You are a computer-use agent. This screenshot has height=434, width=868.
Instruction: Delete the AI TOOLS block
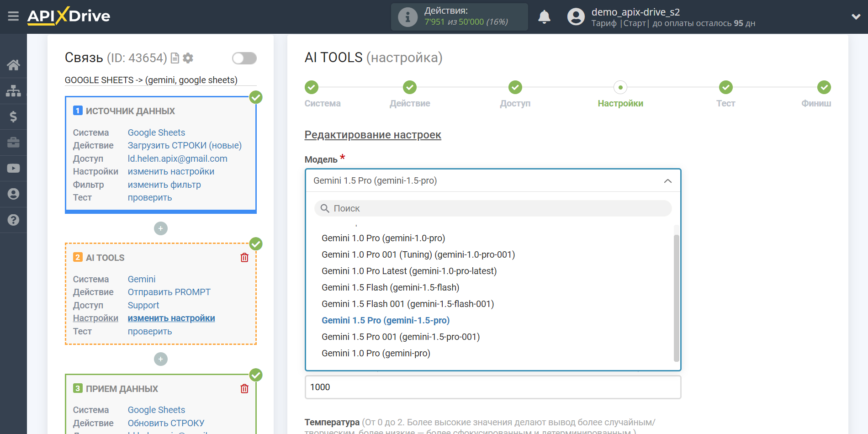[x=244, y=258]
